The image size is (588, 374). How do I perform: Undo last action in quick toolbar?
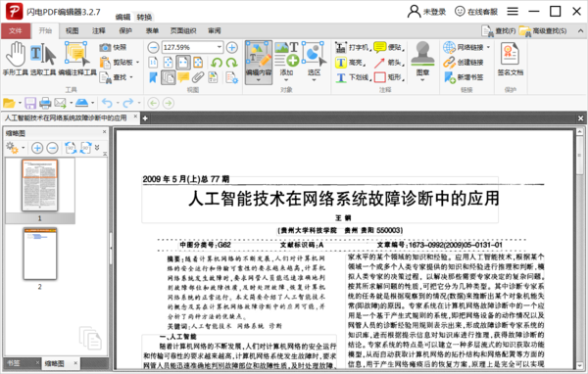[x=107, y=103]
